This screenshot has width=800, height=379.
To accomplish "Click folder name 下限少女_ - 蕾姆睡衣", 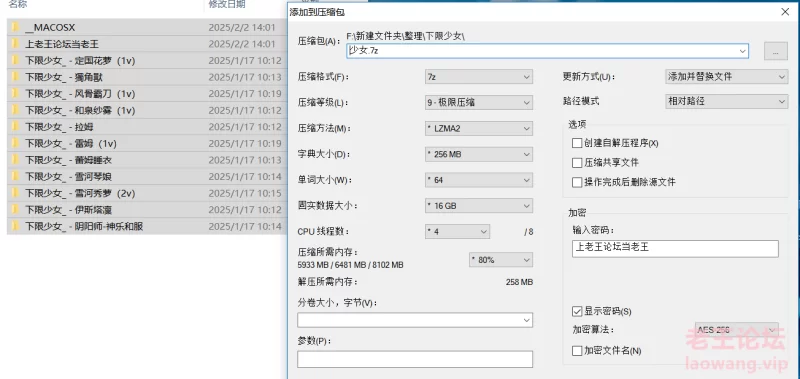I will click(69, 160).
